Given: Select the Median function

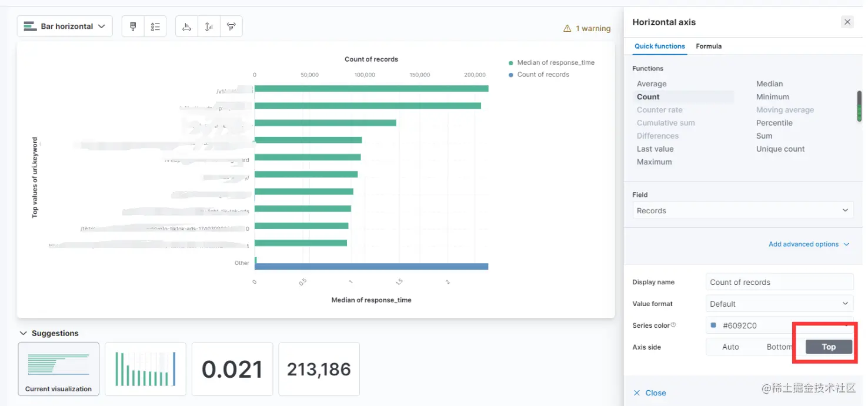Looking at the screenshot, I should click(769, 84).
